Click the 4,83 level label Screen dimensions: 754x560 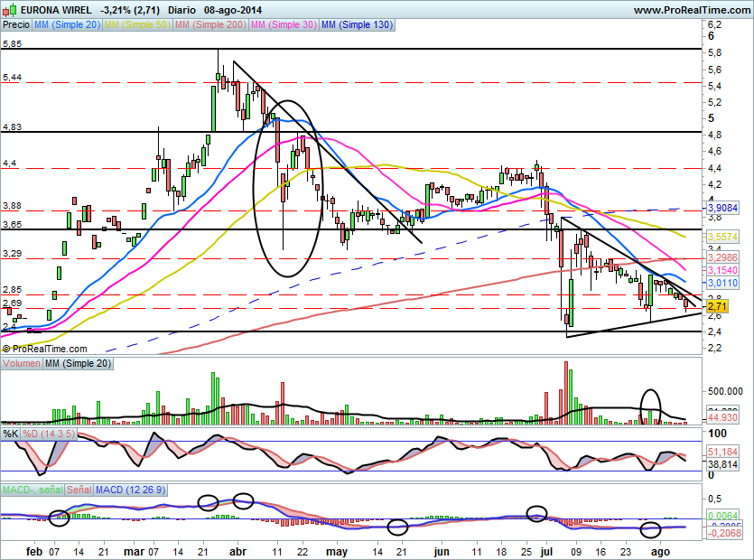tap(12, 127)
